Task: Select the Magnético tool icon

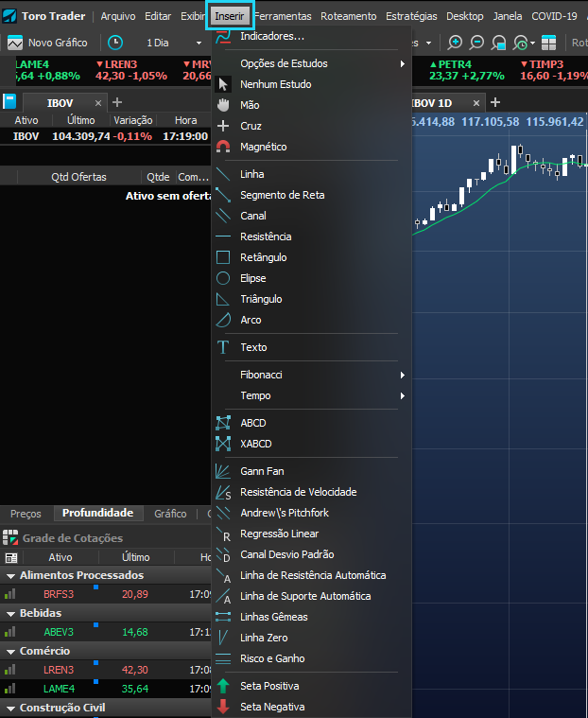Action: (223, 147)
